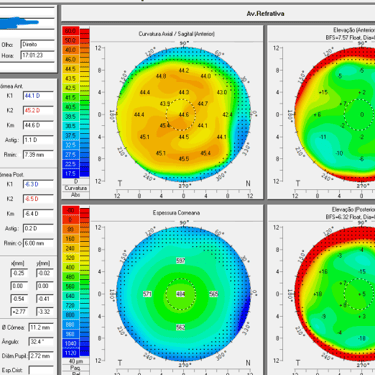This screenshot has width=375, height=375.
Task: Select the posterior K2 value -6.5 D
Action: (38, 199)
